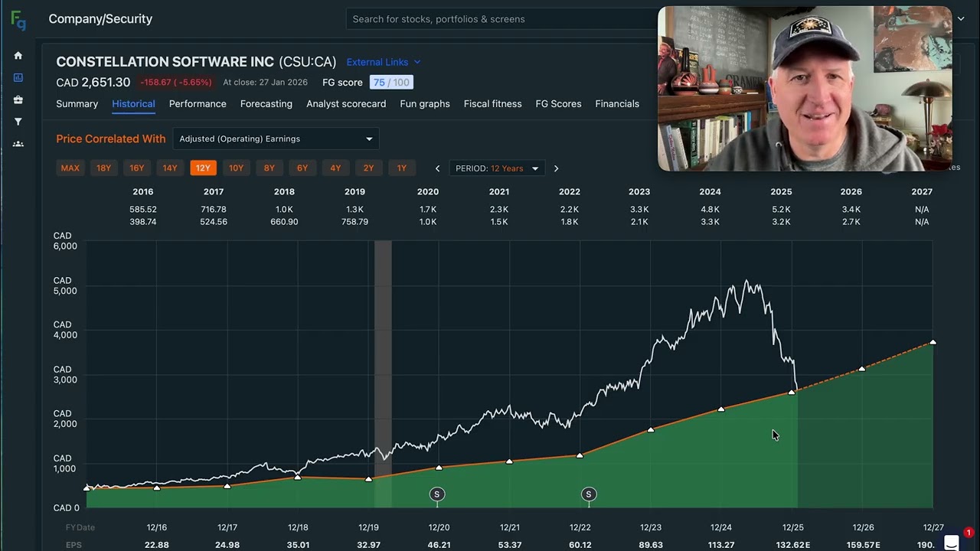Click the price change -158.67 (-5.65%)
This screenshot has height=551, width=980.
[178, 83]
